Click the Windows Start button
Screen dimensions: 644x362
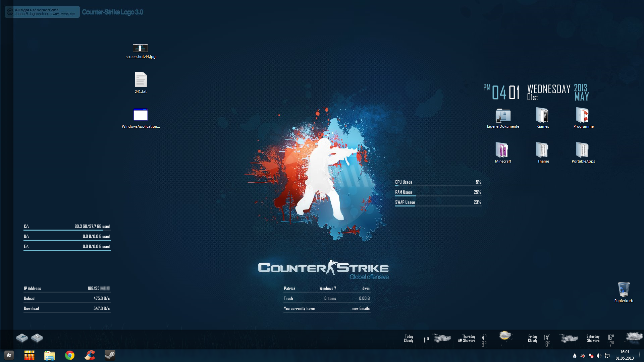tap(9, 355)
